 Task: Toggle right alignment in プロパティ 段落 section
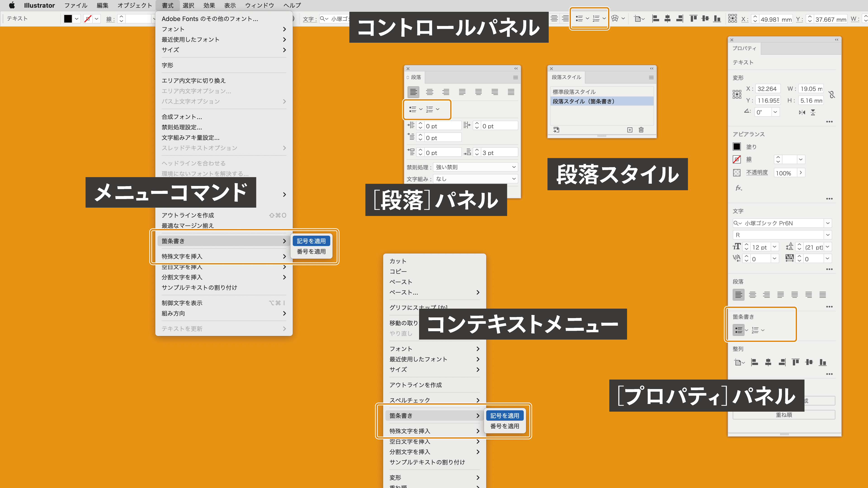[767, 295]
